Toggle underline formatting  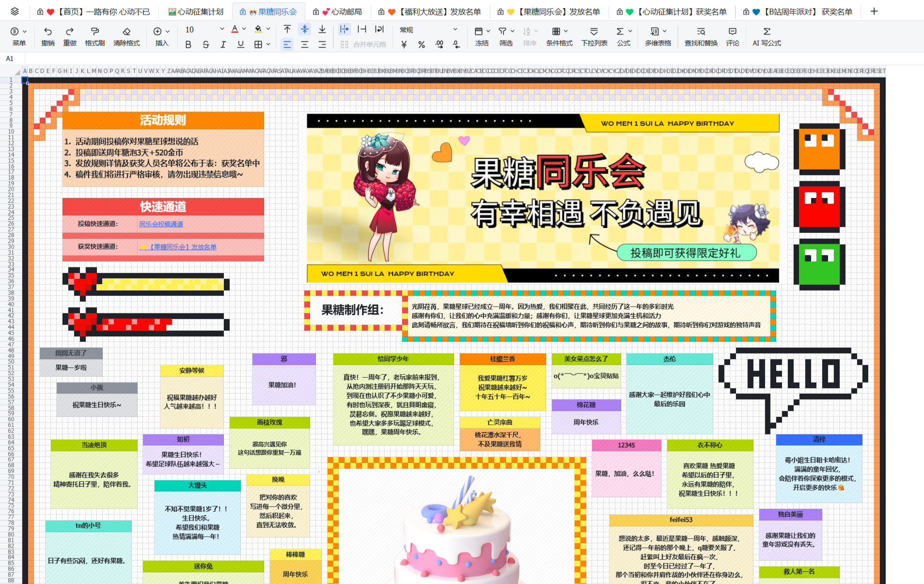pyautogui.click(x=240, y=45)
